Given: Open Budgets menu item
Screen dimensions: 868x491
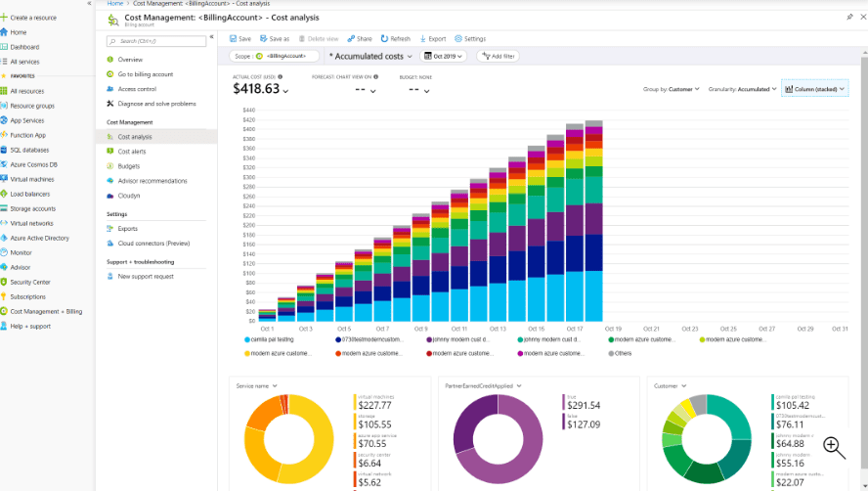Looking at the screenshot, I should click(x=128, y=166).
